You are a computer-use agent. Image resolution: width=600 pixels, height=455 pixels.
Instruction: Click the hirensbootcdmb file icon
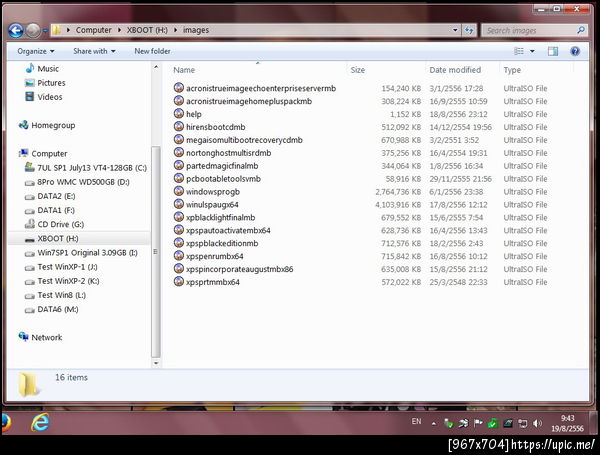point(179,126)
